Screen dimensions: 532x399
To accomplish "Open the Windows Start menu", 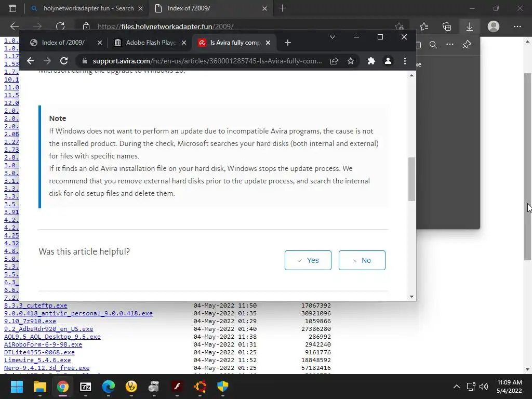I will click(x=17, y=386).
